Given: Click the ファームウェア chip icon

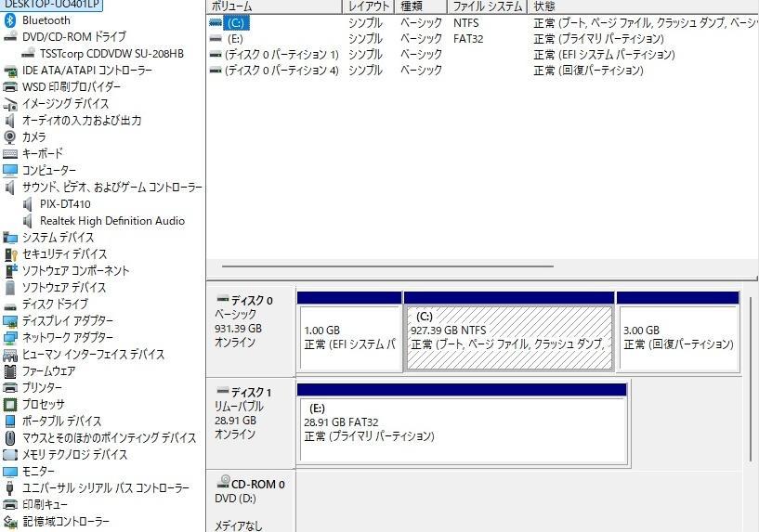Looking at the screenshot, I should (x=9, y=371).
